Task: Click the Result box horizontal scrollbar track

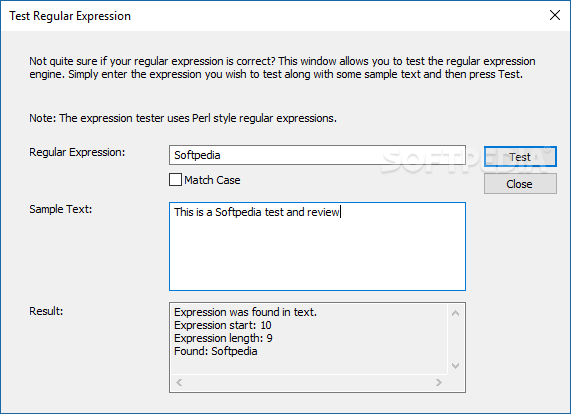Action: [309, 382]
